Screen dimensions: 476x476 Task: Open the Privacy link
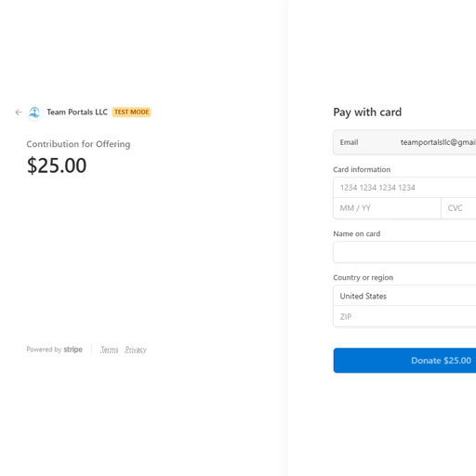pos(136,350)
